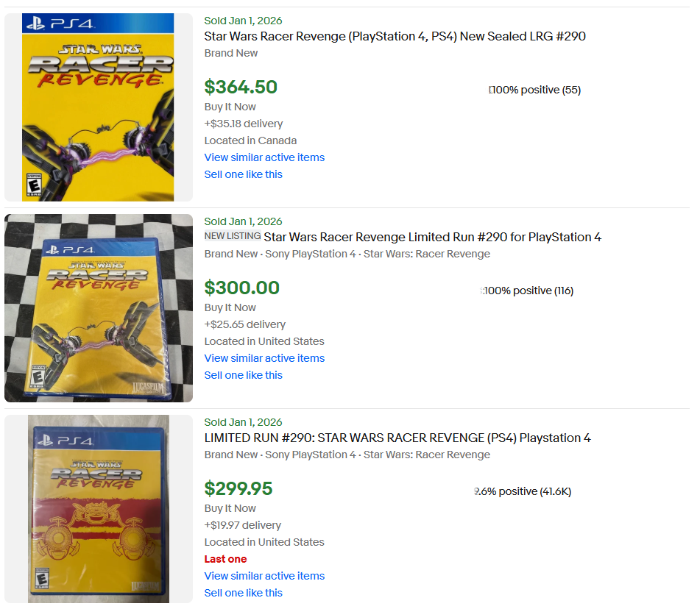The width and height of the screenshot is (700, 609).
Task: View similar active items for the $299.95 listing
Action: pos(264,576)
